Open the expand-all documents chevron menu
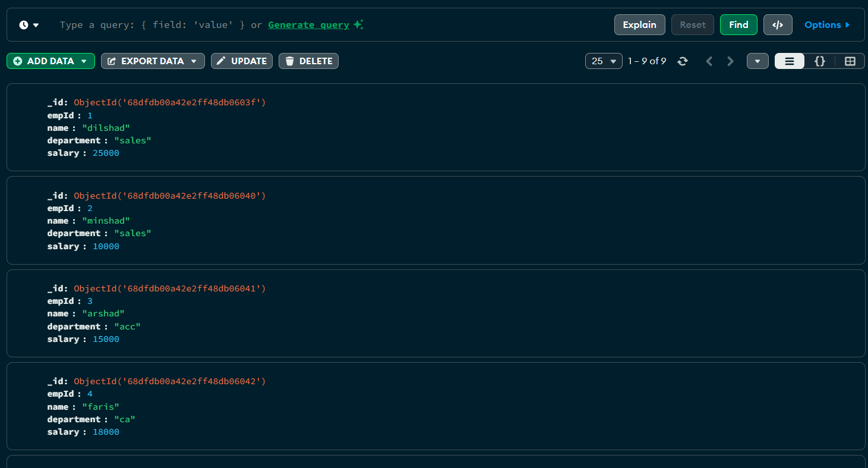Image resolution: width=868 pixels, height=468 pixels. click(757, 61)
